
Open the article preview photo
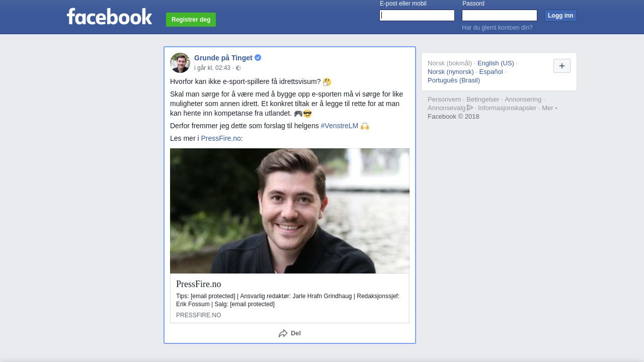pyautogui.click(x=290, y=211)
